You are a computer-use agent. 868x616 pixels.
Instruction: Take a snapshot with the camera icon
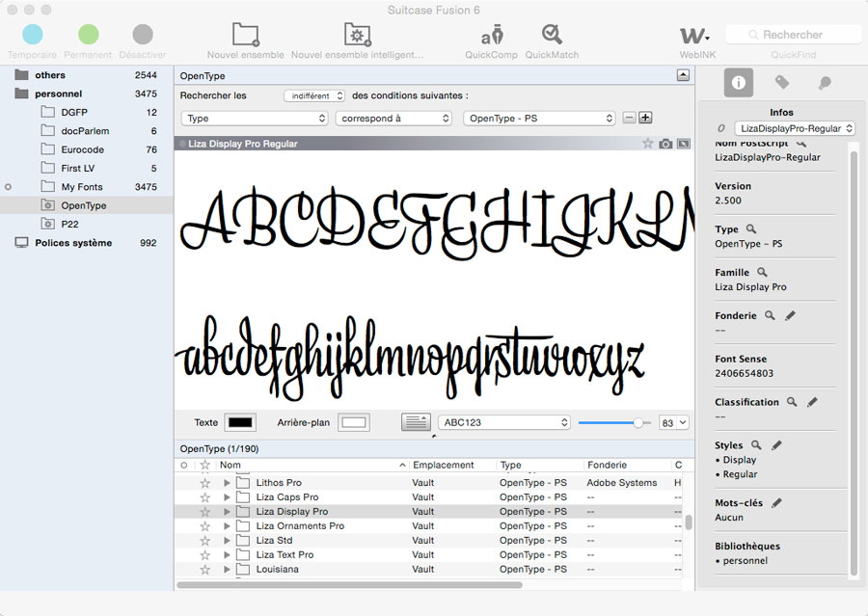point(665,144)
